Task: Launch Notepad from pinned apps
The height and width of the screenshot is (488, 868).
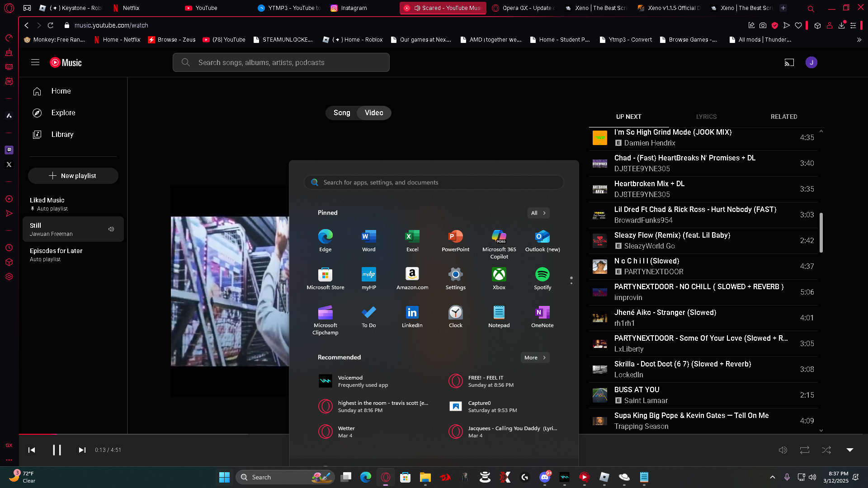Action: click(x=499, y=316)
